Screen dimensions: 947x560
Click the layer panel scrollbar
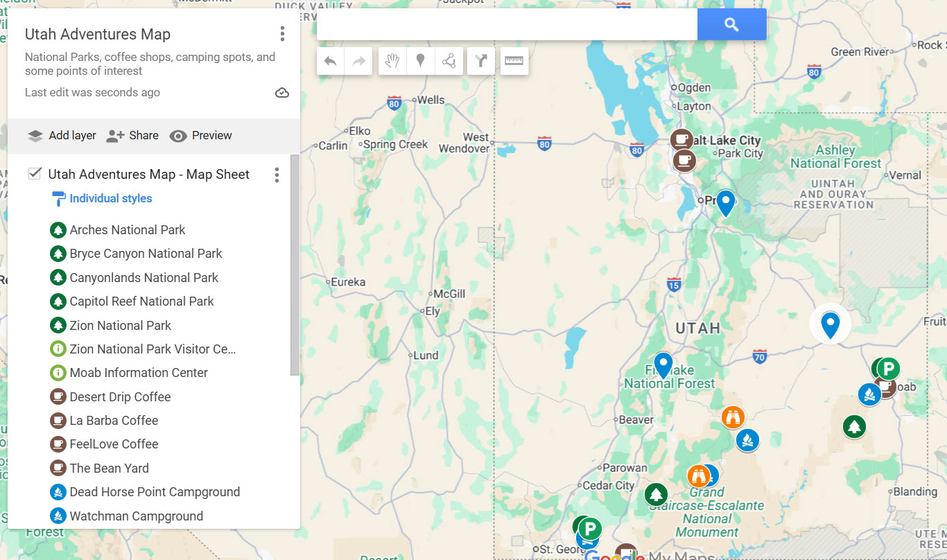[295, 265]
